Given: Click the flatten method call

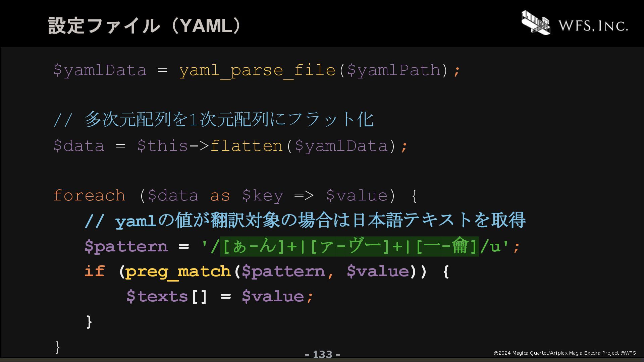Looking at the screenshot, I should click(247, 146).
